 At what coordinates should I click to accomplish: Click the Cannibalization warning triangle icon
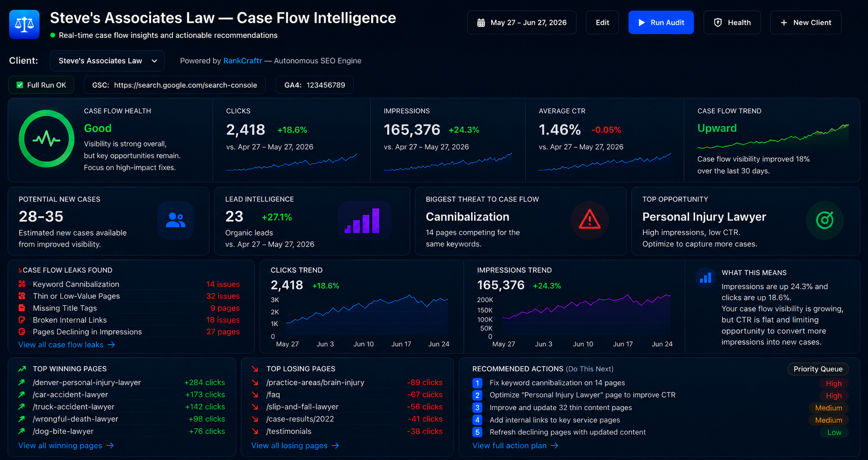pyautogui.click(x=589, y=220)
